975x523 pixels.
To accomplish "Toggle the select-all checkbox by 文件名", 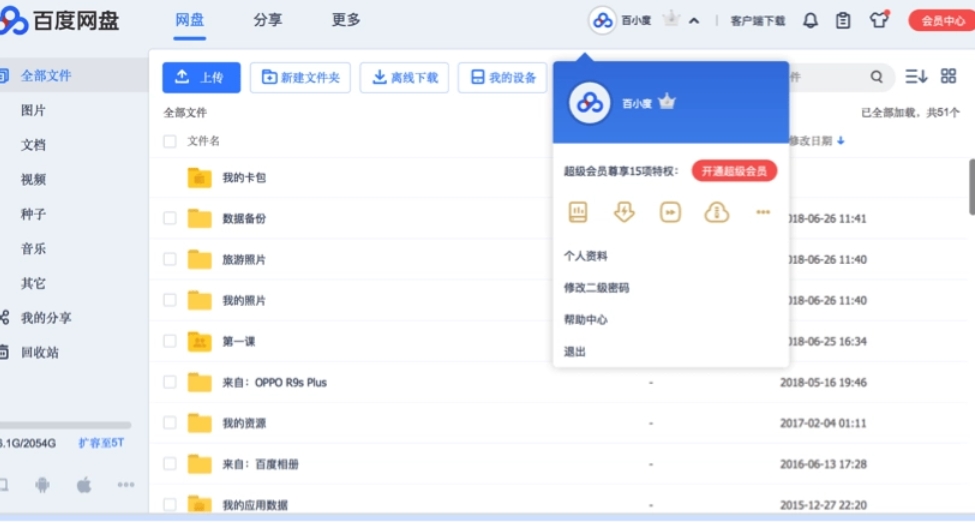I will (x=170, y=141).
